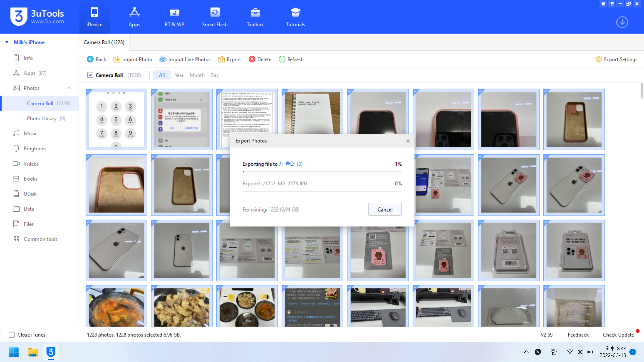Click the red Delete icon
The width and height of the screenshot is (644, 362).
pos(252,59)
